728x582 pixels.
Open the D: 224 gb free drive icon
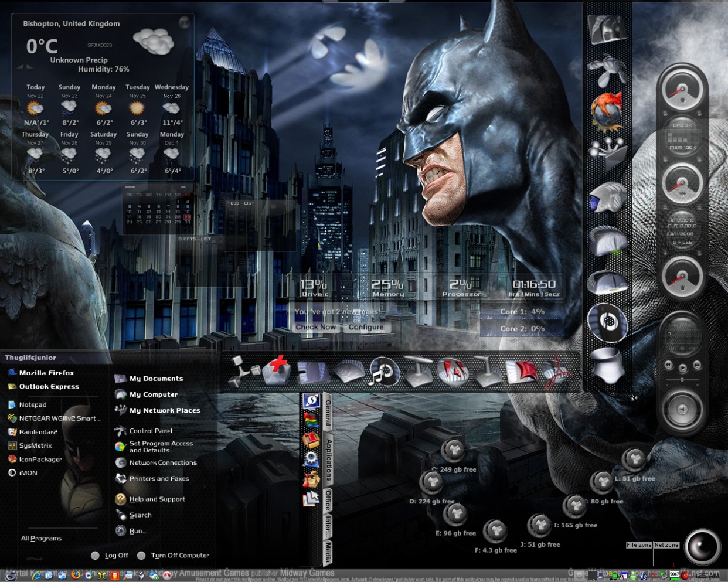pos(432,482)
